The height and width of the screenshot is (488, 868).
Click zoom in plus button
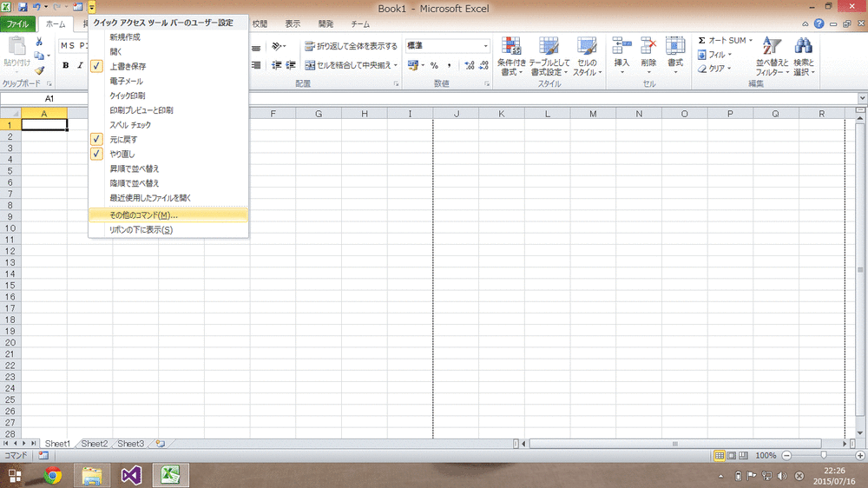860,455
